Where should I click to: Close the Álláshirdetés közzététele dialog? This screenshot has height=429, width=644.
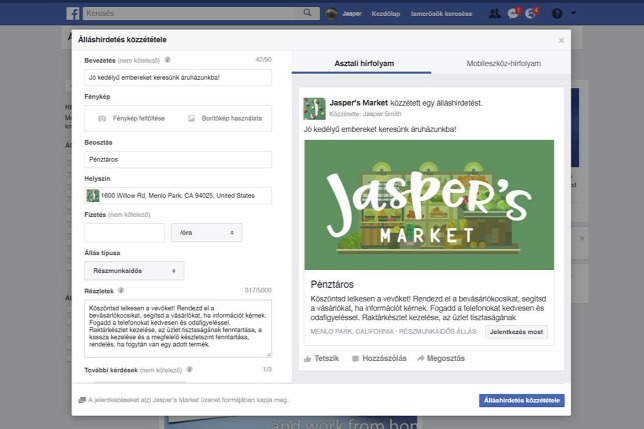pyautogui.click(x=561, y=40)
